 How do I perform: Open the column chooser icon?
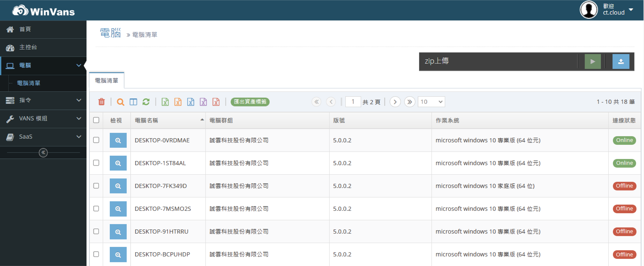(133, 102)
